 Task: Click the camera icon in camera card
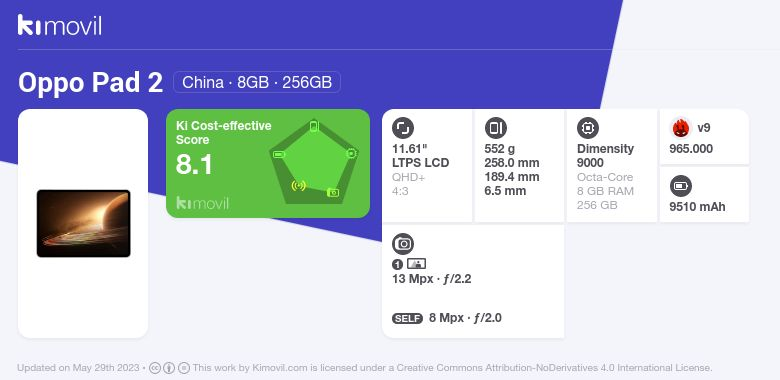pos(403,244)
